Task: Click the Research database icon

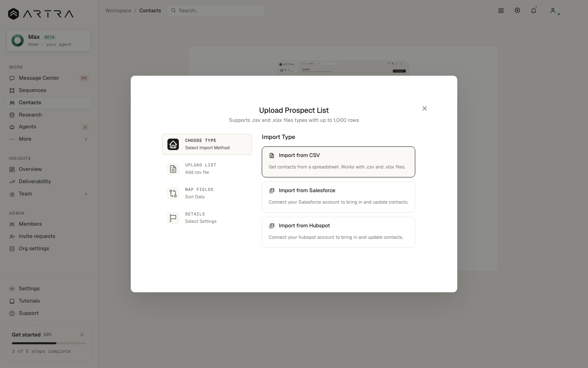Action: 12,115
